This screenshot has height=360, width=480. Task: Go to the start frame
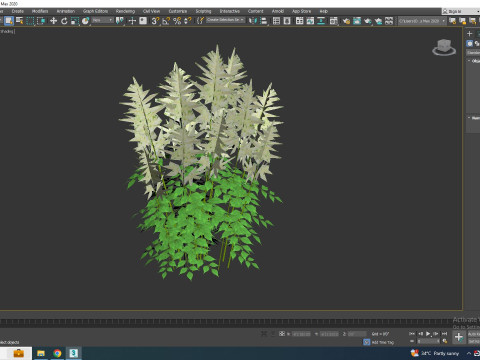click(x=412, y=333)
